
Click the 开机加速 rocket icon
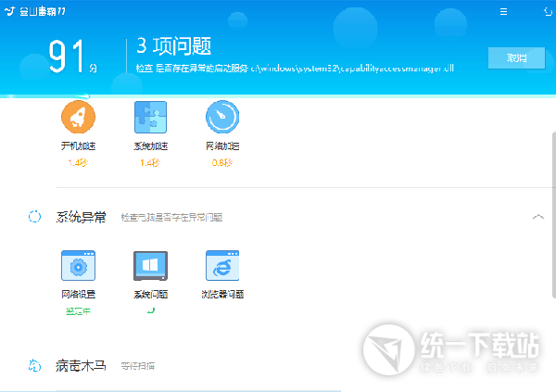(78, 118)
